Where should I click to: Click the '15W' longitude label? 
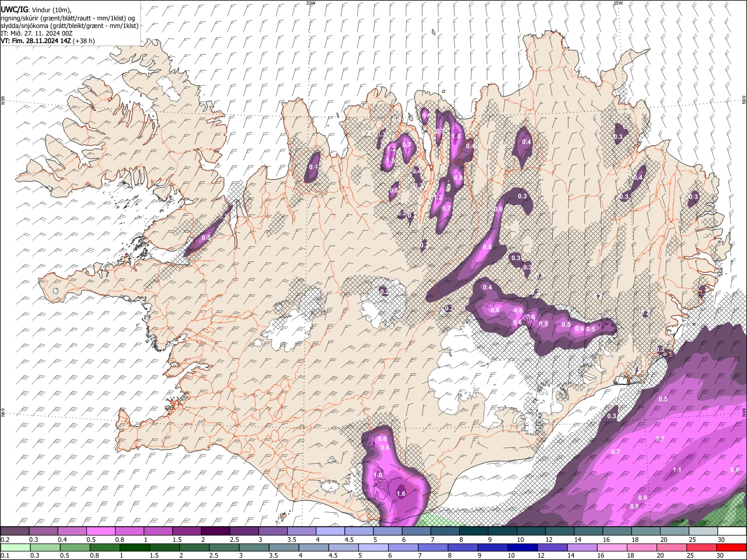click(x=618, y=3)
